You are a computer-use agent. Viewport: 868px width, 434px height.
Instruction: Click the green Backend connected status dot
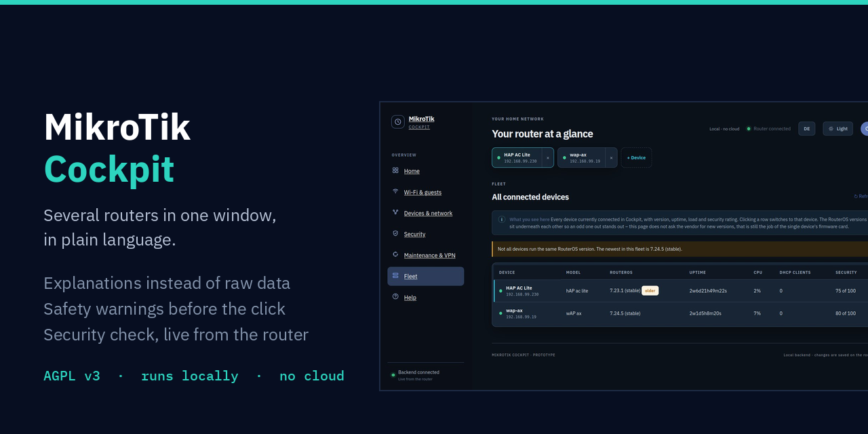393,374
